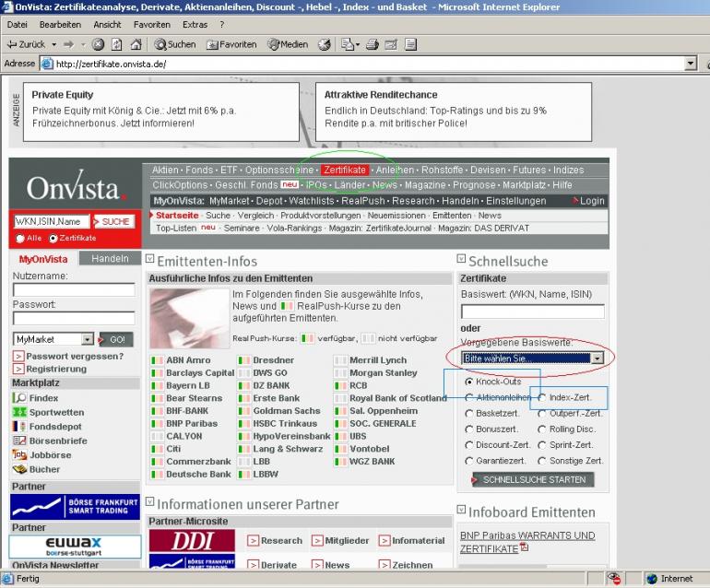Select the Bonuszert. radio option
710x588 pixels.
coord(469,429)
